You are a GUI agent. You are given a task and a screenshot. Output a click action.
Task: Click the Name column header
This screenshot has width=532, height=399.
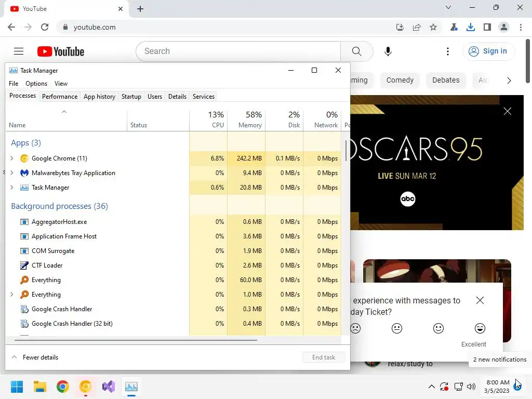66,120
